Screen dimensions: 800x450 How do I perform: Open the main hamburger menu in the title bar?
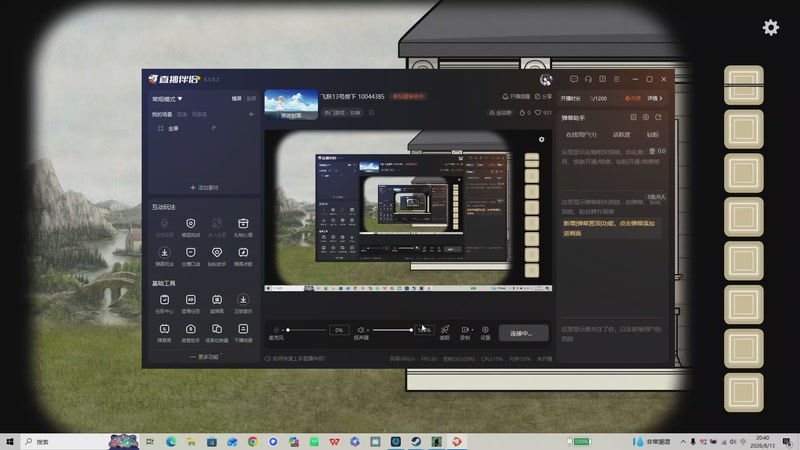[616, 79]
